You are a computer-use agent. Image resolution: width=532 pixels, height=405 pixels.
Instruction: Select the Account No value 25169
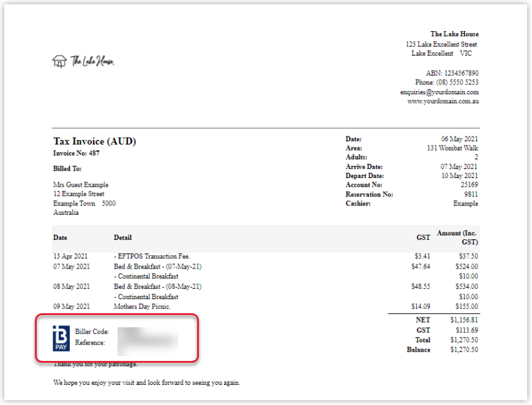469,185
